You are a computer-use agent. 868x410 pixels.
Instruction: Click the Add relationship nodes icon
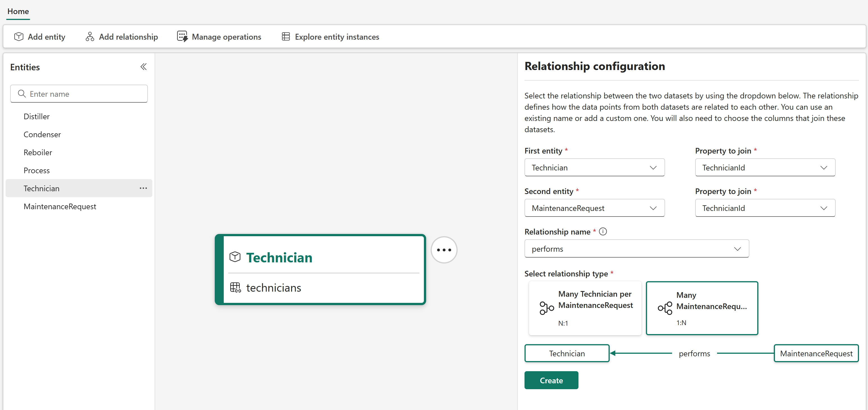(90, 36)
